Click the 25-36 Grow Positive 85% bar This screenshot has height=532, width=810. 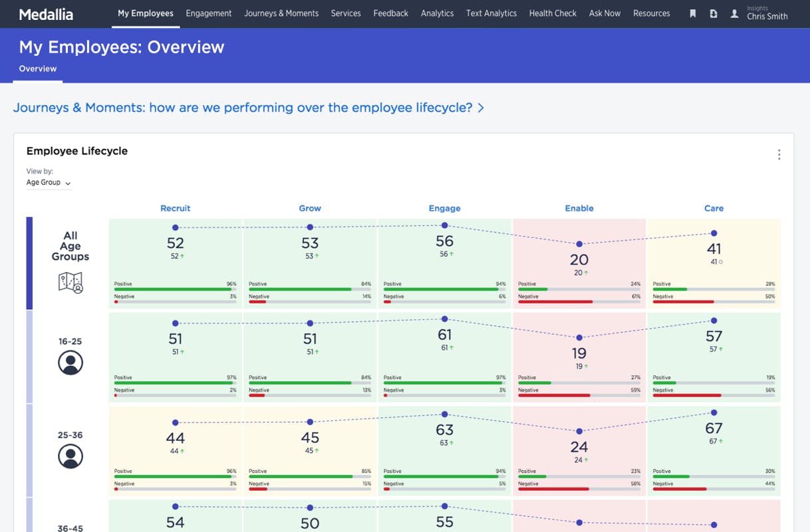click(310, 477)
